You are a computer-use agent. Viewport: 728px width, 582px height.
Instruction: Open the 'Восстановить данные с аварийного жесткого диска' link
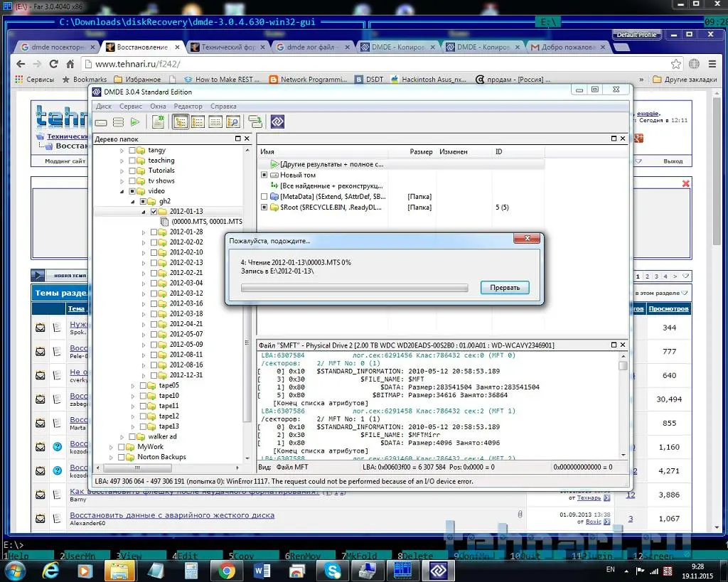171,515
